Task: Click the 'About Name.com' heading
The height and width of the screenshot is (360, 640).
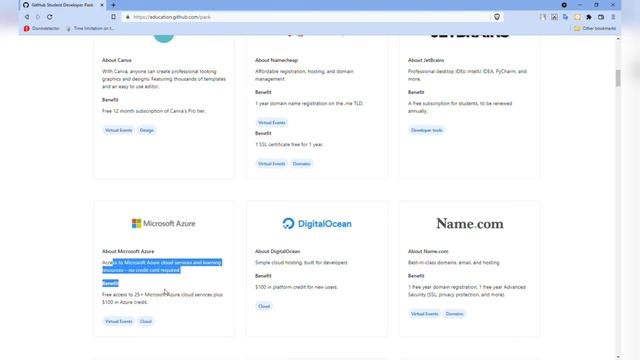Action: (428, 251)
